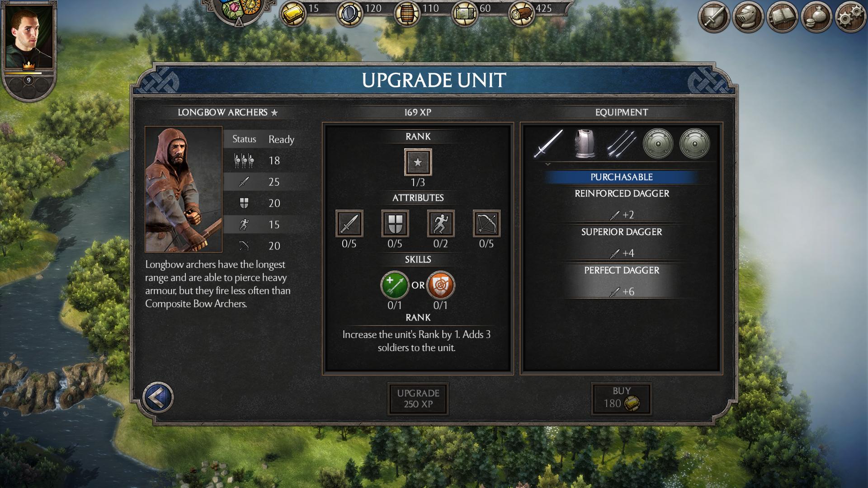Select the sword weapon equipment slot
Image resolution: width=868 pixels, height=488 pixels.
548,144
